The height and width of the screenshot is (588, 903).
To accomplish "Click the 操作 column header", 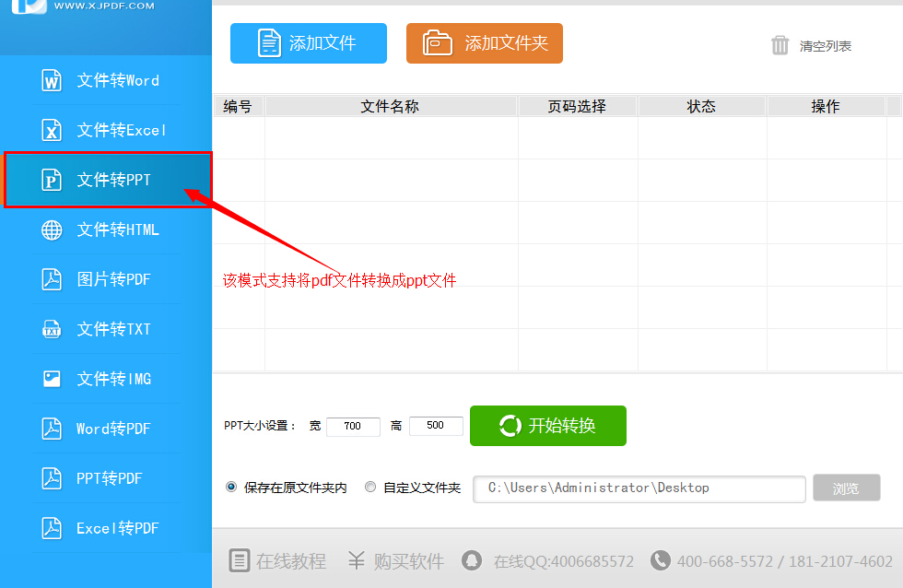I will (x=826, y=106).
